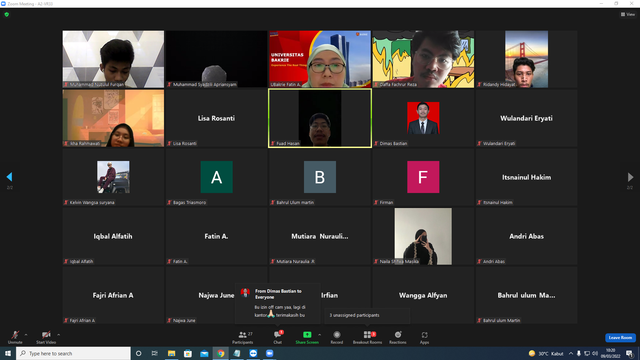
Task: Go to next gallery page arrow
Action: 630,177
